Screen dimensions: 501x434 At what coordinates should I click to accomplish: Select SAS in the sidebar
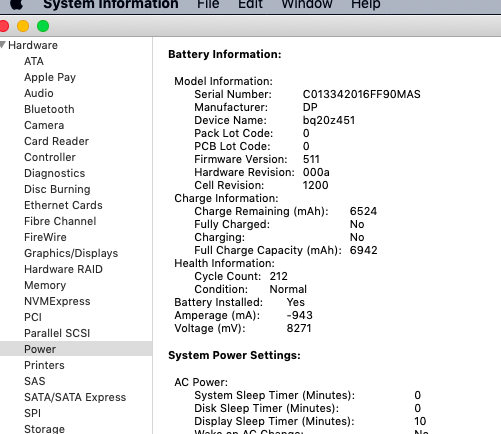coord(35,381)
